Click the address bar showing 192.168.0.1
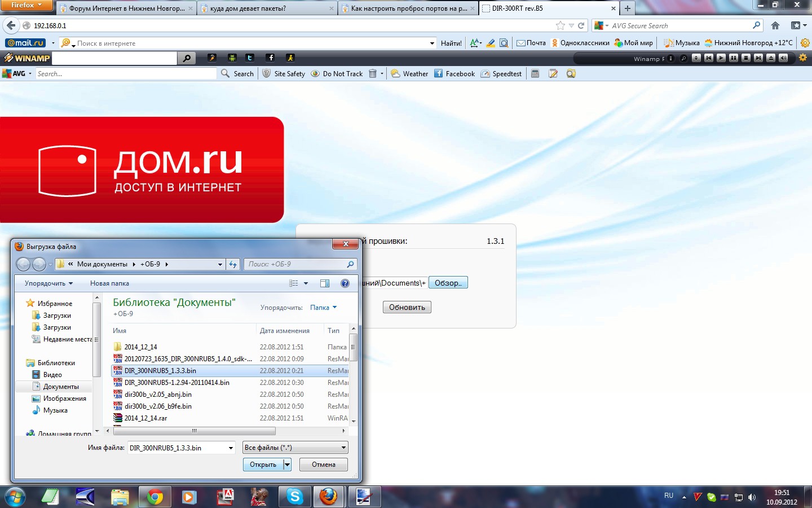Viewport: 812px width, 508px height. click(288, 25)
